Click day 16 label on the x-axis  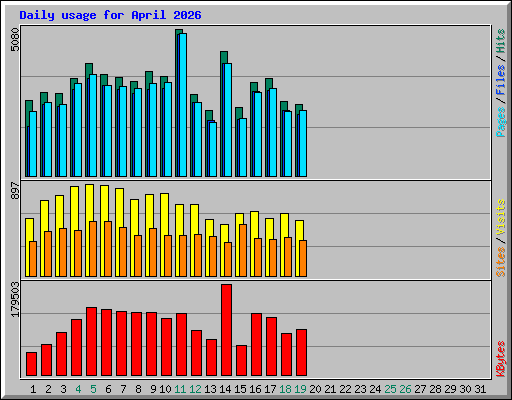255,389
